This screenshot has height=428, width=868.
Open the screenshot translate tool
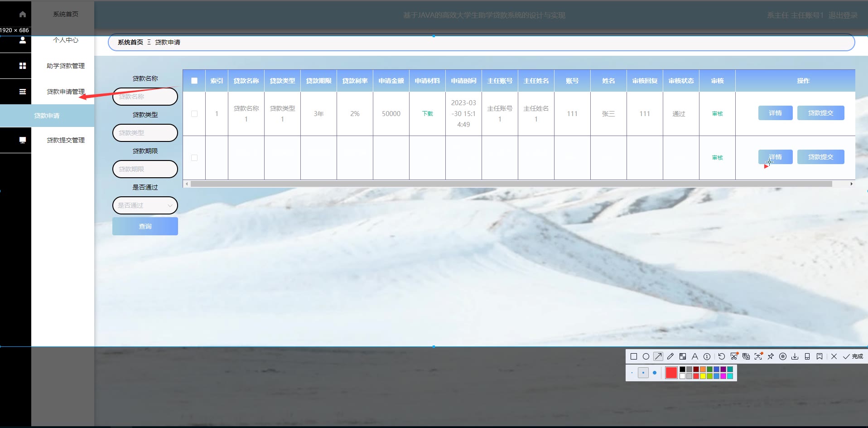pyautogui.click(x=746, y=356)
